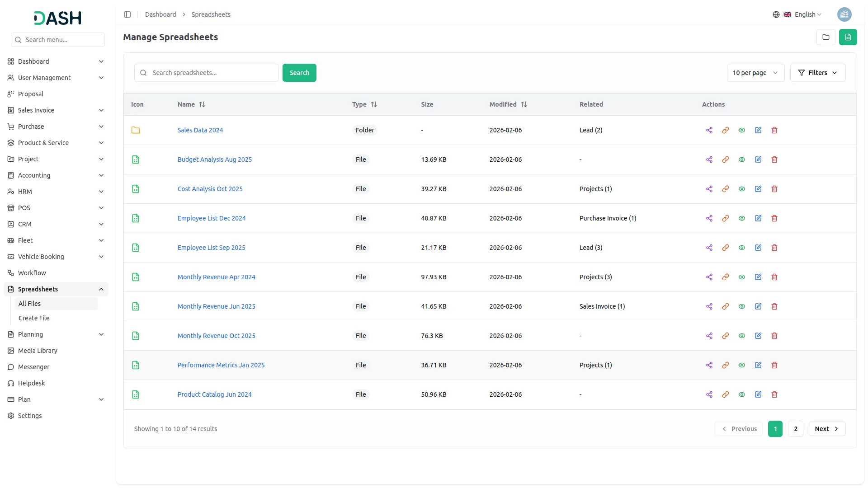The width and height of the screenshot is (868, 488).
Task: Open the Media Library menu item
Action: (x=38, y=351)
